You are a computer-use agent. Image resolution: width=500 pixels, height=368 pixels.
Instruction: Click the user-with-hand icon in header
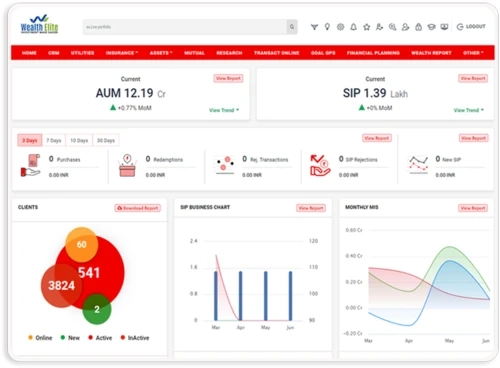point(405,27)
